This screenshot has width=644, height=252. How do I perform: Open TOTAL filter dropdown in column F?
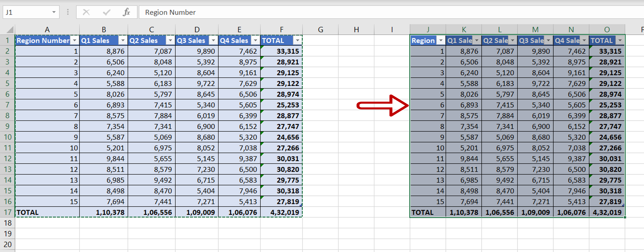click(297, 41)
